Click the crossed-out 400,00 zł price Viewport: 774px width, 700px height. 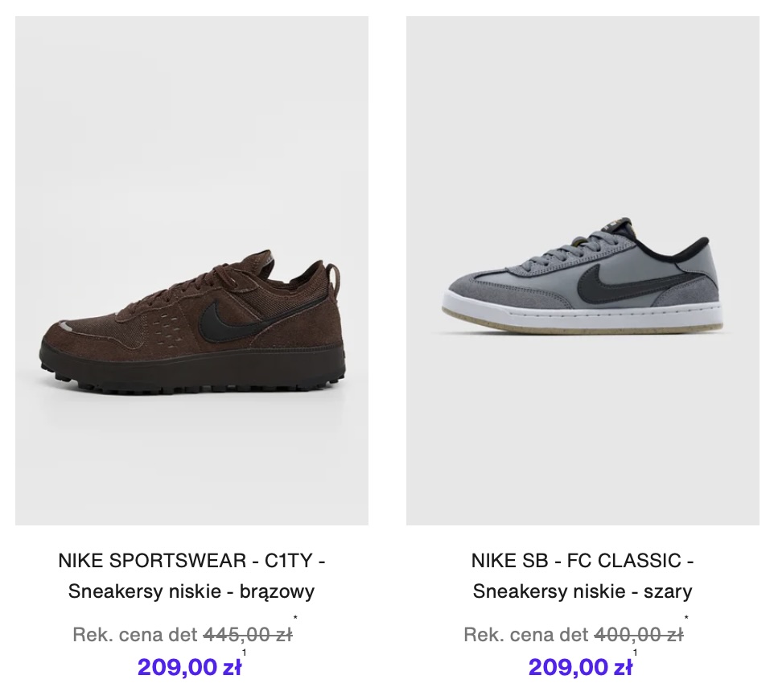[x=639, y=635]
